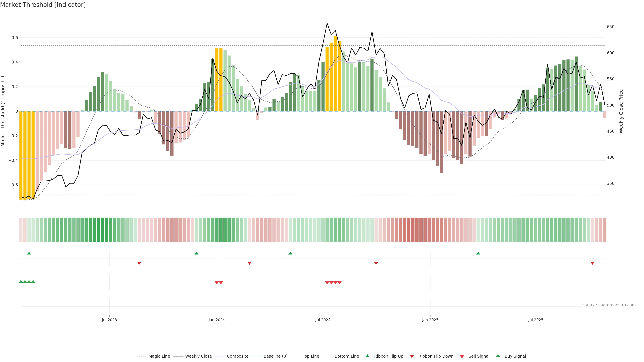Click the Ribbon Flip Down legend triangle icon

click(412, 356)
